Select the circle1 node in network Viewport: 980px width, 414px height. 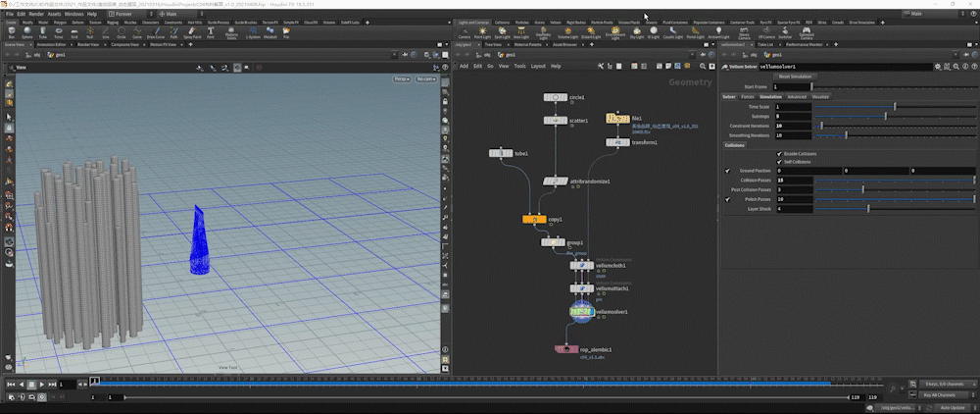(x=555, y=97)
